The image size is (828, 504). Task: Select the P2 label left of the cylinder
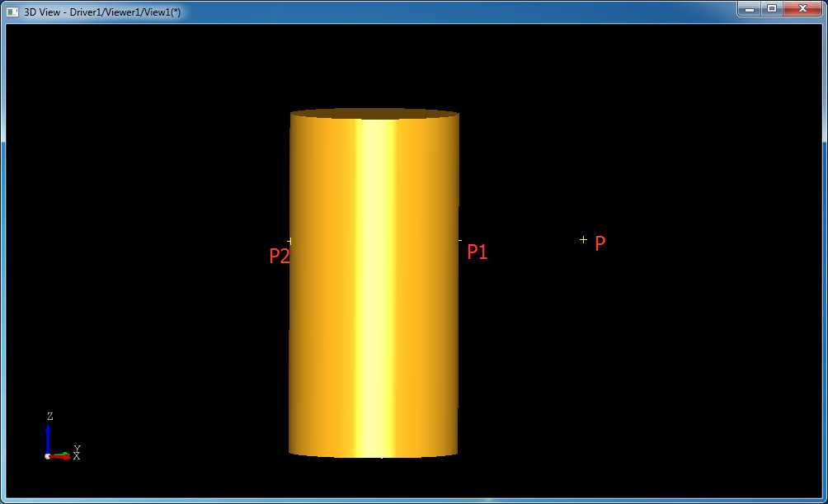280,256
